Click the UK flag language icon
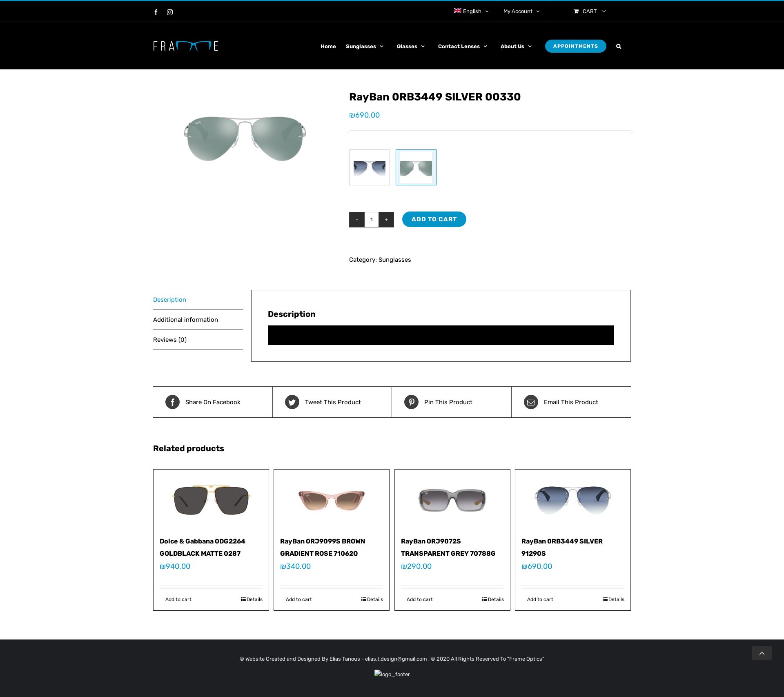This screenshot has height=697, width=784. (458, 11)
